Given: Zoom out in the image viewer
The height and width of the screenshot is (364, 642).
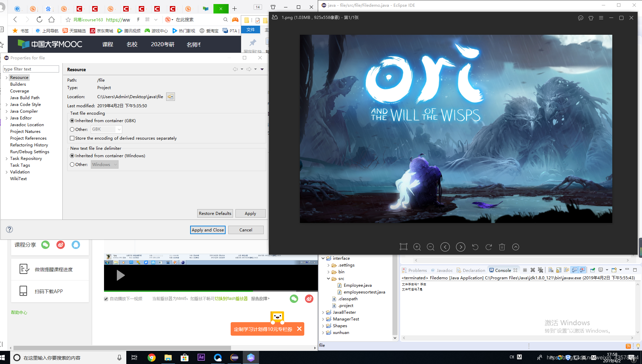Looking at the screenshot, I should point(431,247).
